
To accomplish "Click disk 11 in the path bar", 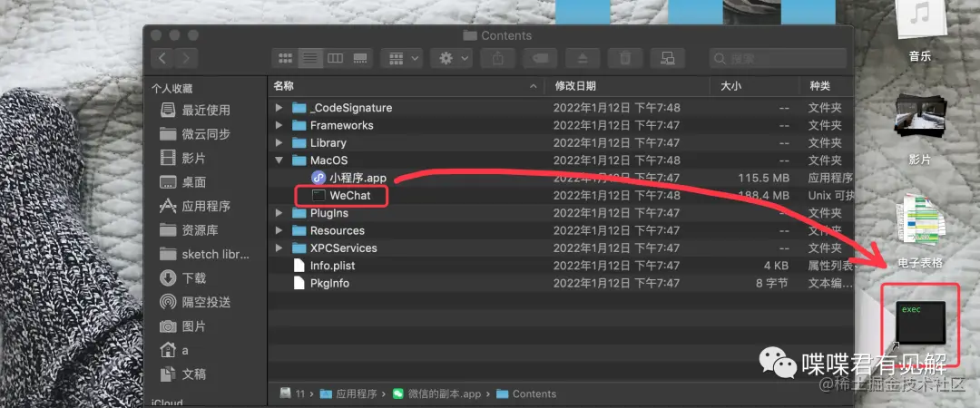I will [x=292, y=393].
